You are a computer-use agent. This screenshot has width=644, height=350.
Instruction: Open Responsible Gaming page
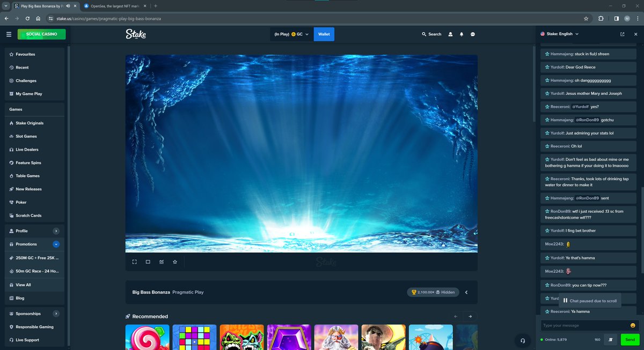point(35,327)
